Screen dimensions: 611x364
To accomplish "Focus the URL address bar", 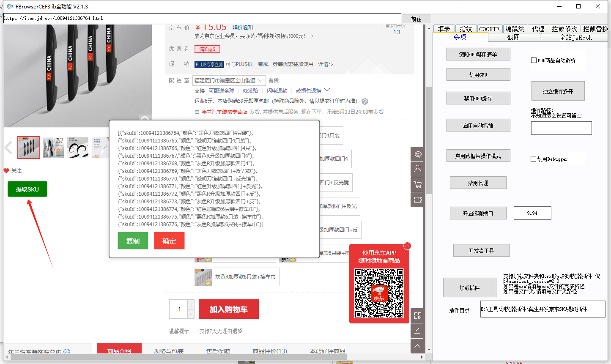I will pyautogui.click(x=202, y=18).
